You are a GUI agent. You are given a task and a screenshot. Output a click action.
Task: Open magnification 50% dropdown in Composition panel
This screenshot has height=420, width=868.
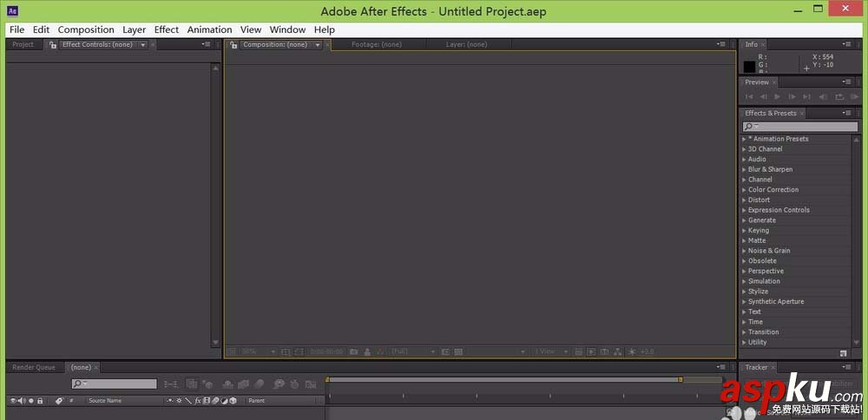(x=259, y=351)
